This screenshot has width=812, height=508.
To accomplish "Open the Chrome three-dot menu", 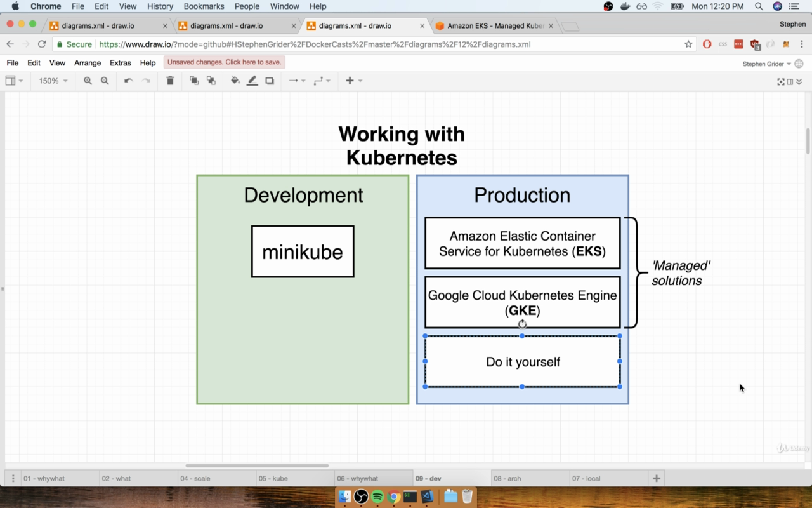I will tap(802, 44).
